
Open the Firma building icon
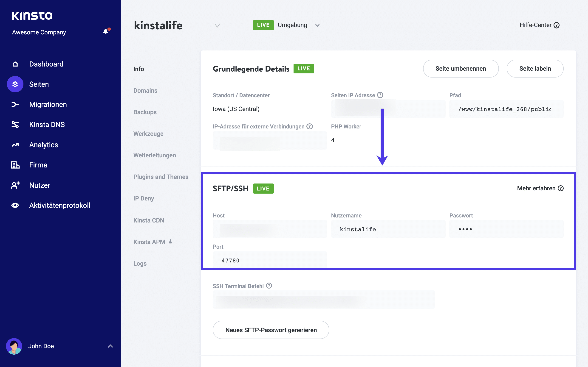click(x=15, y=165)
